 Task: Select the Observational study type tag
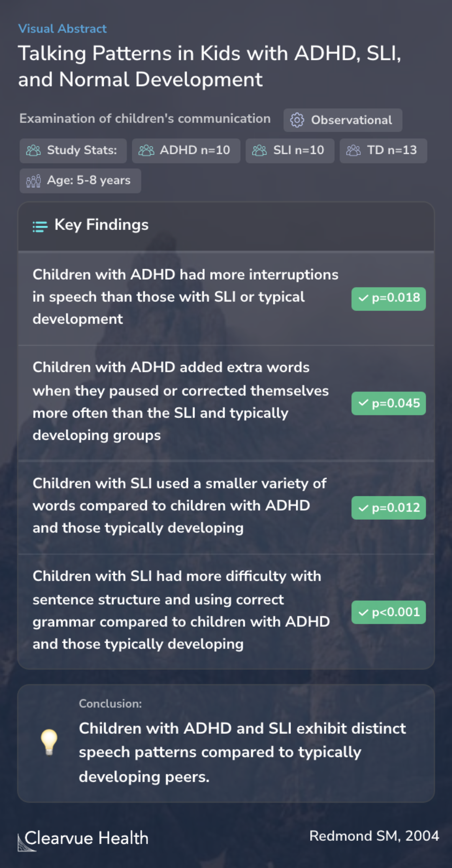click(343, 120)
